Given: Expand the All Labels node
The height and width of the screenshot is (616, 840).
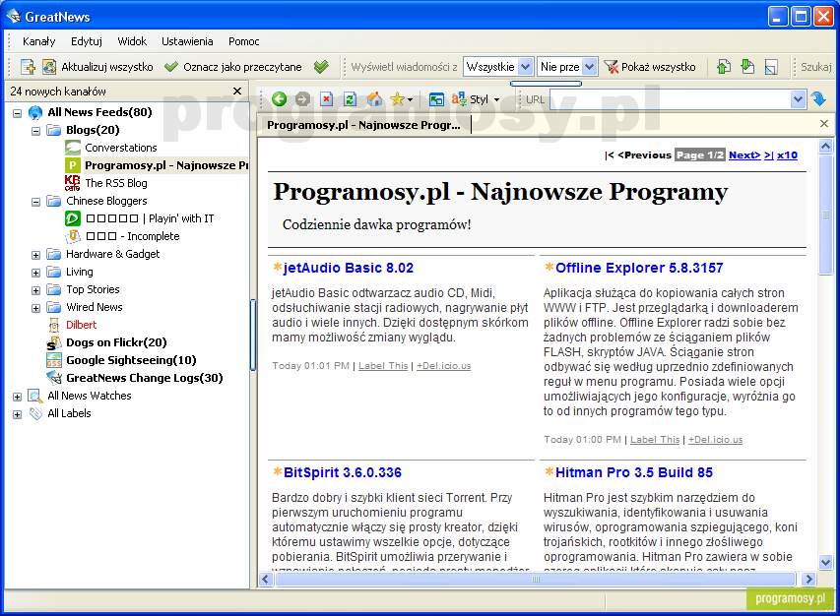Looking at the screenshot, I should point(17,414).
